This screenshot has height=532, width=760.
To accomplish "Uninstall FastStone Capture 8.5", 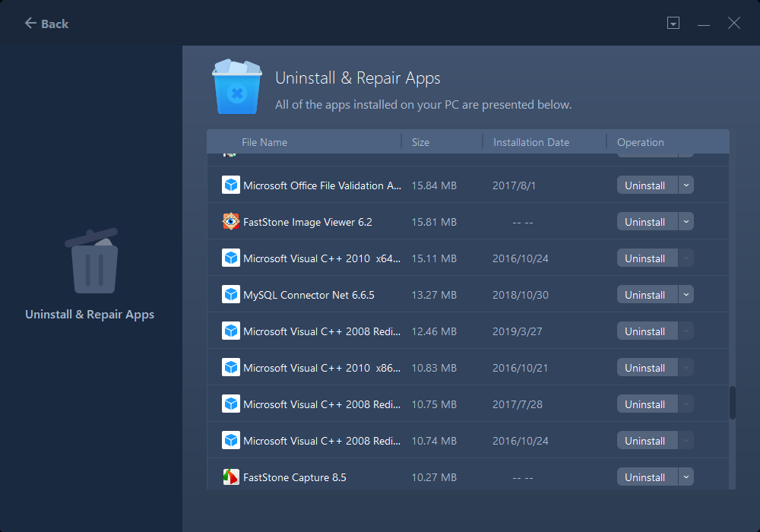I will pyautogui.click(x=647, y=477).
